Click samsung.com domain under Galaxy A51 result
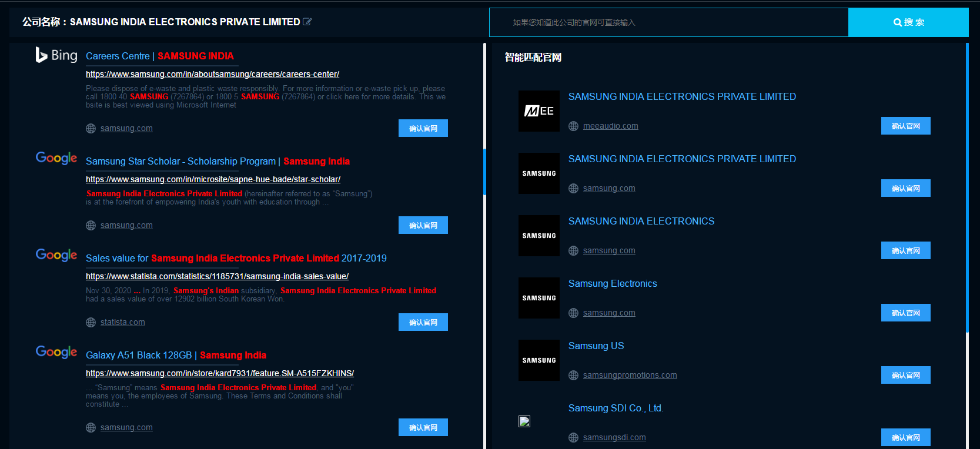980x449 pixels. [x=126, y=427]
